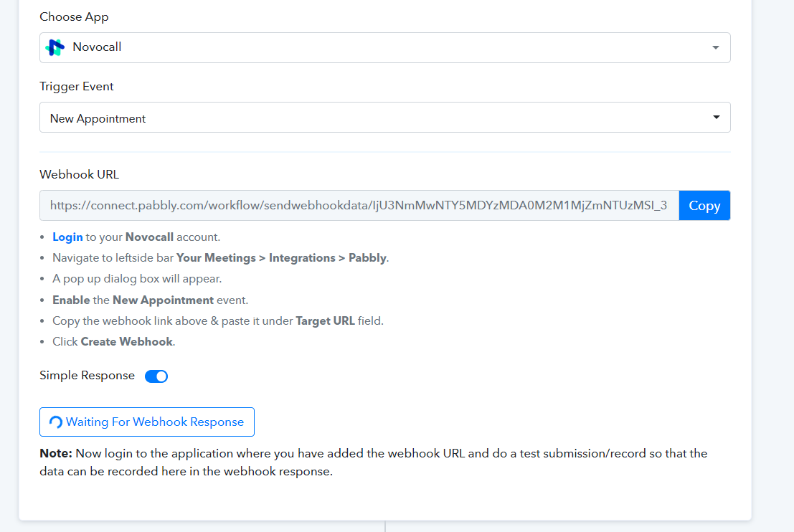Copy the webhook URL with Copy button
This screenshot has width=794, height=532.
click(x=704, y=206)
